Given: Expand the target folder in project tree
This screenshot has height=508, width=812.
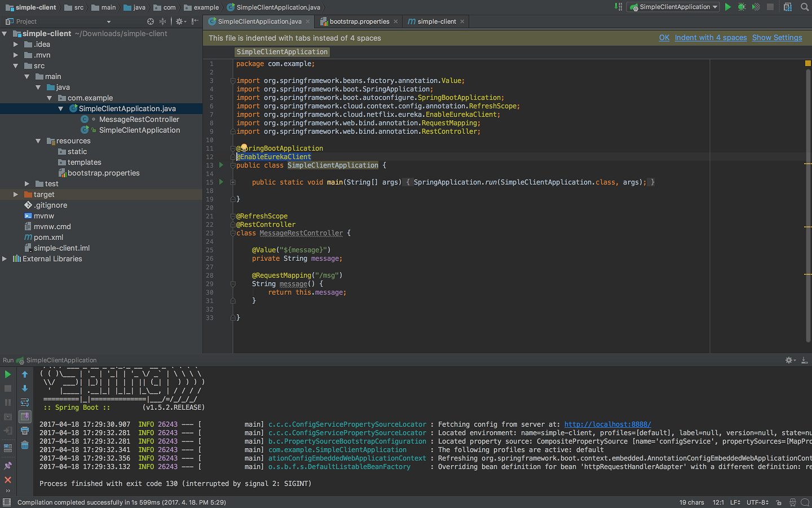Looking at the screenshot, I should click(x=16, y=194).
